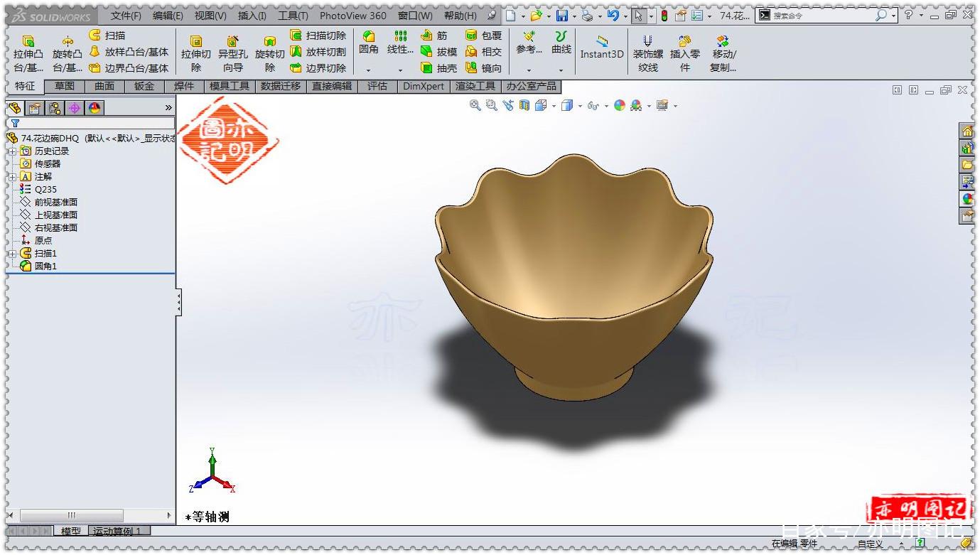Expand the 扫描1 sweep feature node
Screen dimensions: 980x555
pos(12,254)
